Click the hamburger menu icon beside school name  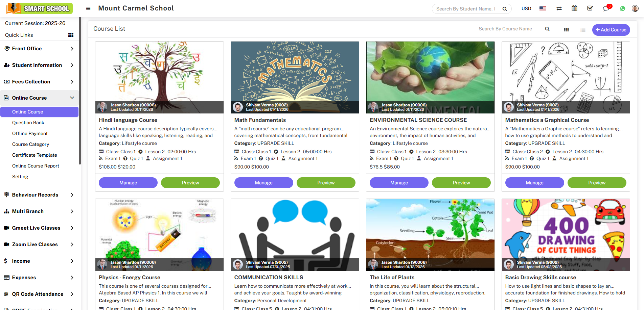[x=88, y=8]
